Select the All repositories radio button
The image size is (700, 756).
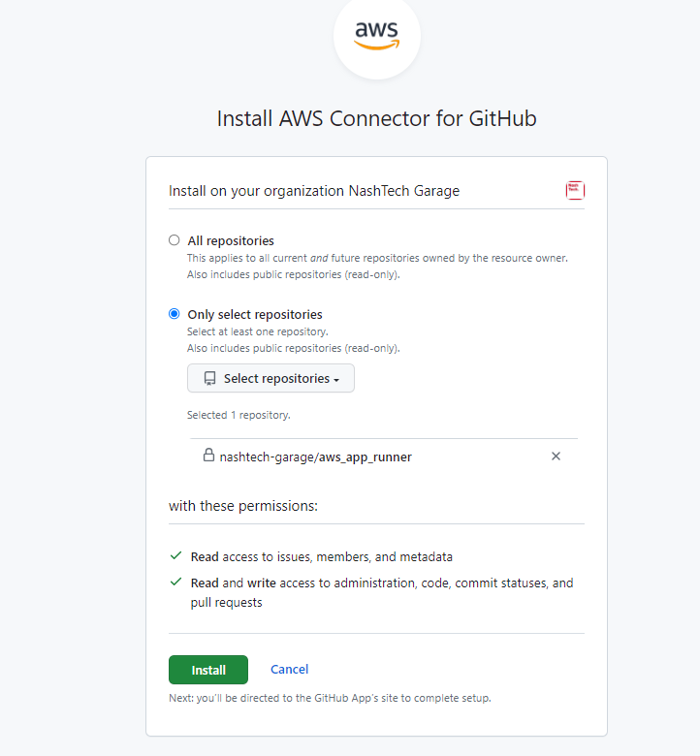click(x=175, y=240)
